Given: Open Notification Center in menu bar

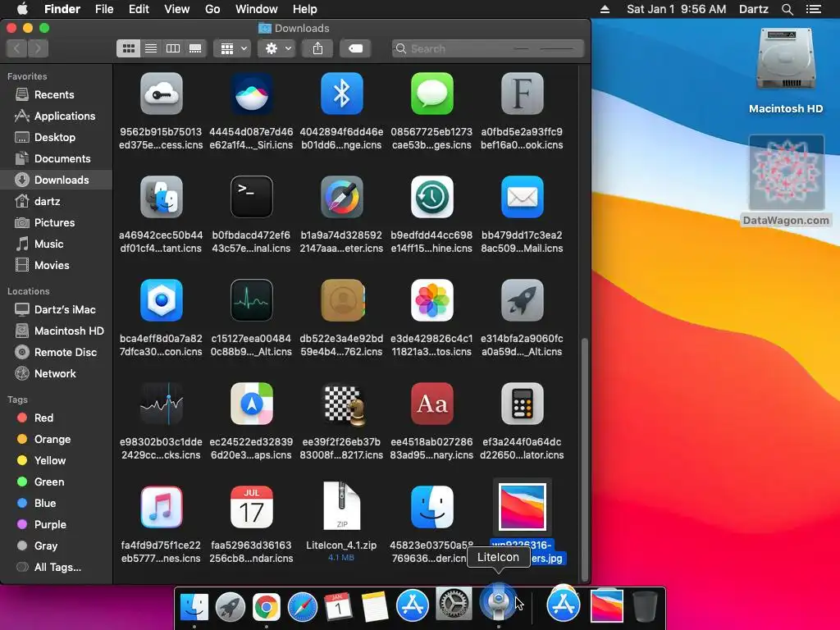Looking at the screenshot, I should [x=813, y=9].
